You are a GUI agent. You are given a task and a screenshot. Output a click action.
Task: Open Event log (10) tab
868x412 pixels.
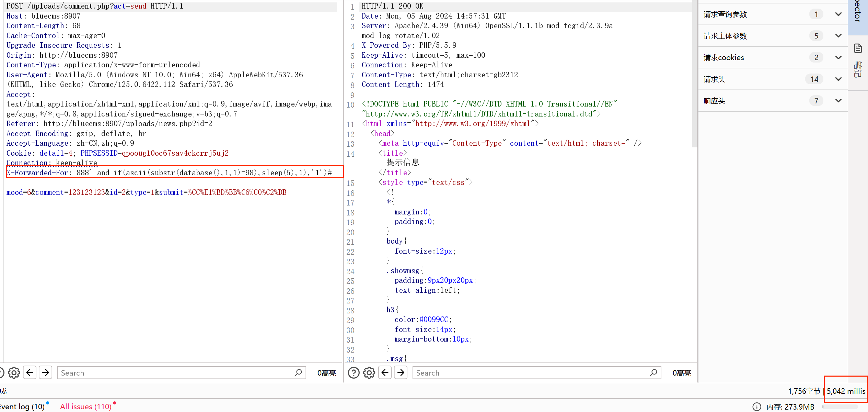[23, 407]
